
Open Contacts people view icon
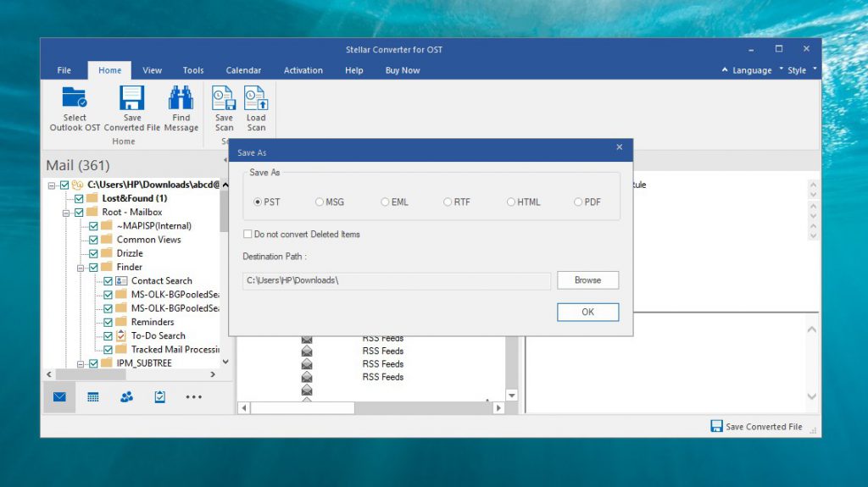pyautogui.click(x=127, y=396)
